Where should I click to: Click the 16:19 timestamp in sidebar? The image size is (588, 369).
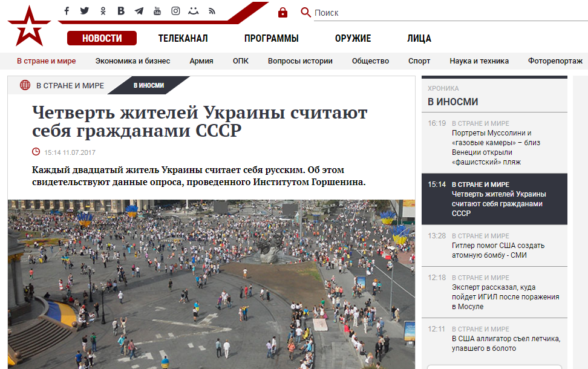coord(437,123)
